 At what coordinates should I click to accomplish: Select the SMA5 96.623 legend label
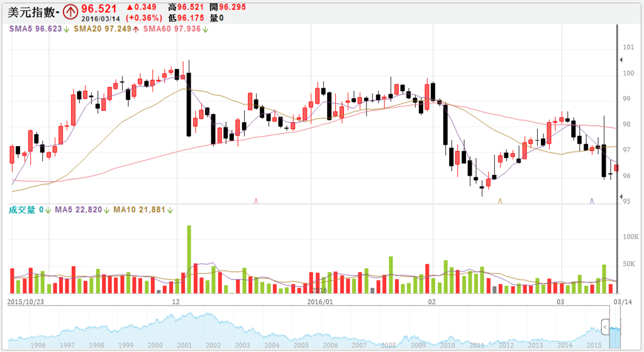coord(35,29)
